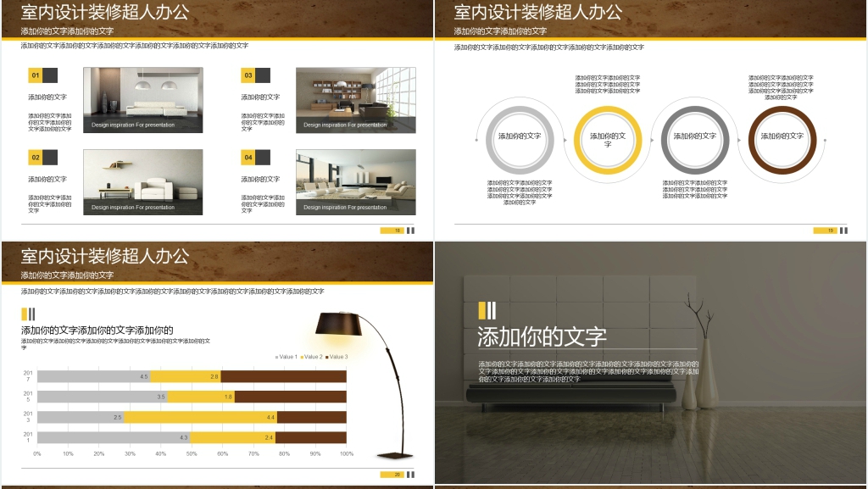Click the yellow 01 number badge
This screenshot has width=868, height=489.
(36, 75)
